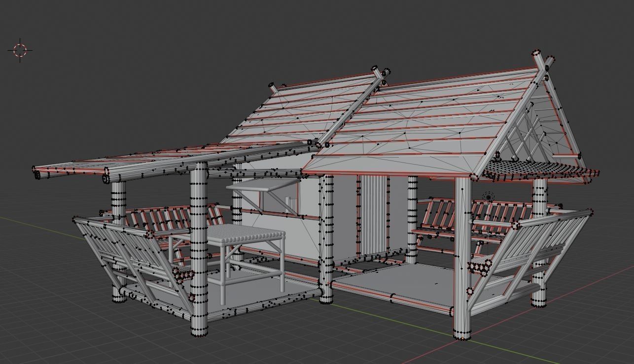Viewport: 634px width, 364px height.
Task: Click the open window awning flap
Action: [x=263, y=185]
